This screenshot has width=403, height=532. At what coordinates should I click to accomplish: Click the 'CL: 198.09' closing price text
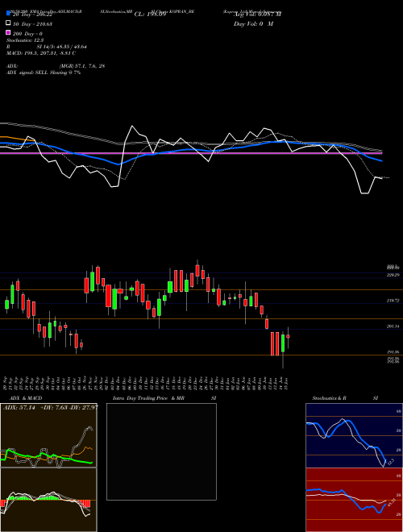pyautogui.click(x=150, y=15)
